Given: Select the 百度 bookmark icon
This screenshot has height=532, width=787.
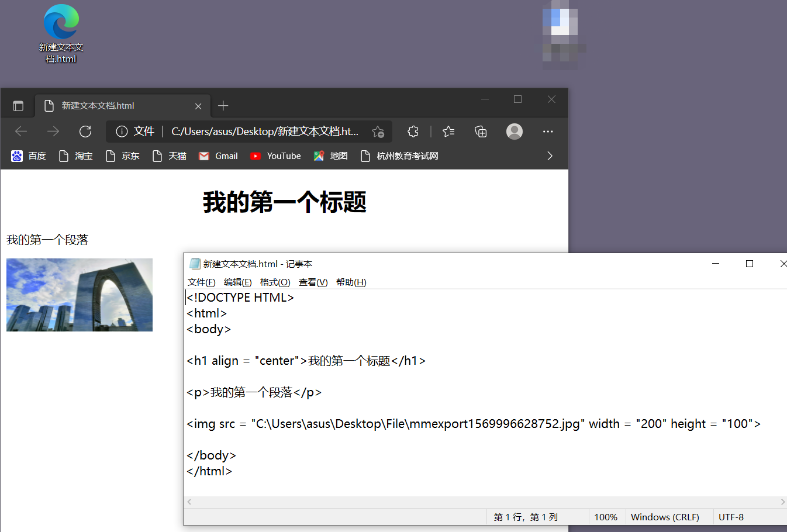Looking at the screenshot, I should [16, 156].
